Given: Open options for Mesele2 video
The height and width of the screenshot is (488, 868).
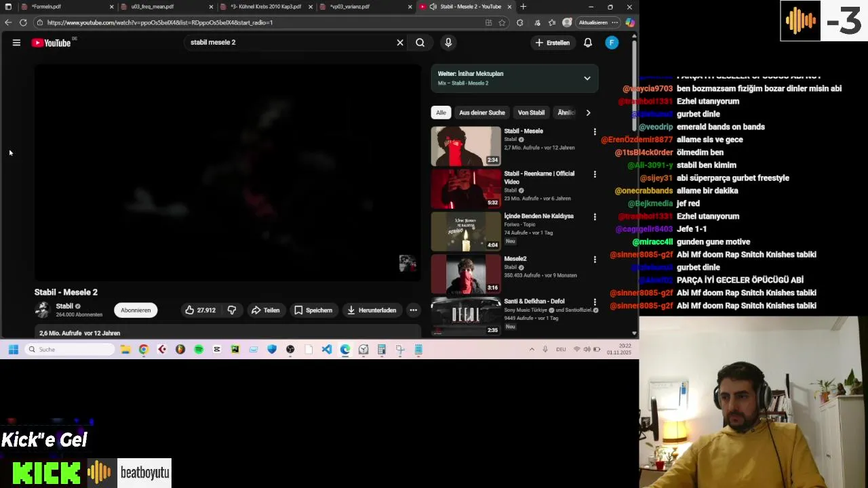Looking at the screenshot, I should pos(595,260).
